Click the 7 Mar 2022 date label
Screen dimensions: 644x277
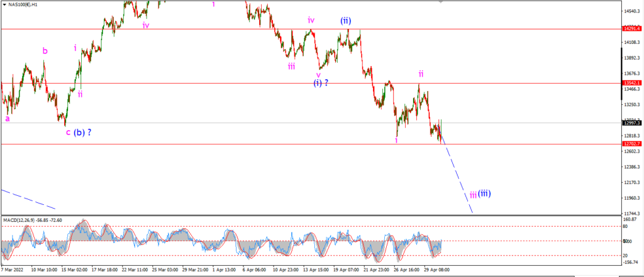[x=13, y=270]
